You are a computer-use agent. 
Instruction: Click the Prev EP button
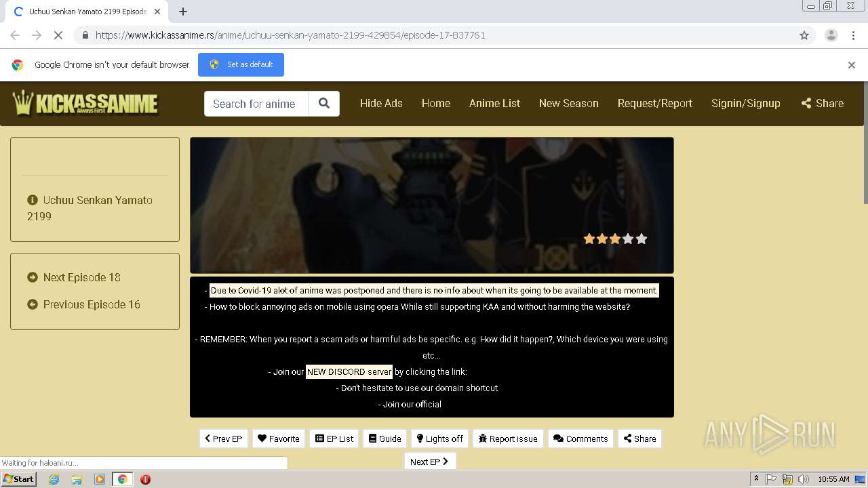[x=224, y=439]
